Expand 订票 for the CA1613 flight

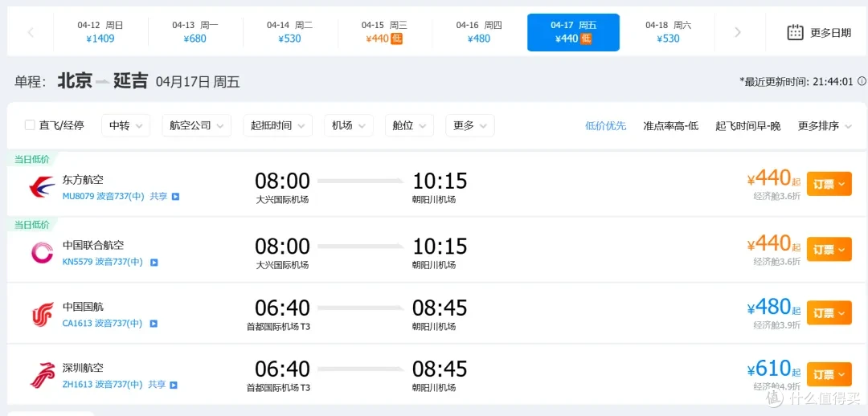pos(829,313)
